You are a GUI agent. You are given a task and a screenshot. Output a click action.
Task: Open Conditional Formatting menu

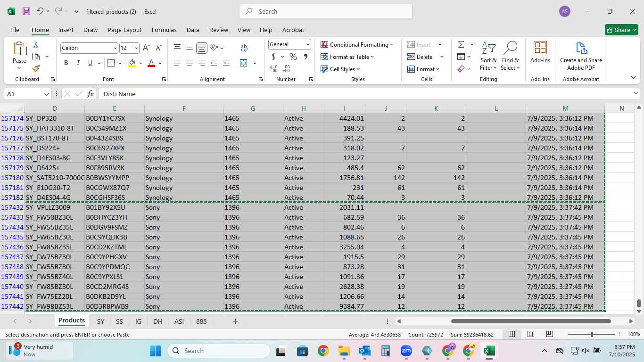[357, 45]
